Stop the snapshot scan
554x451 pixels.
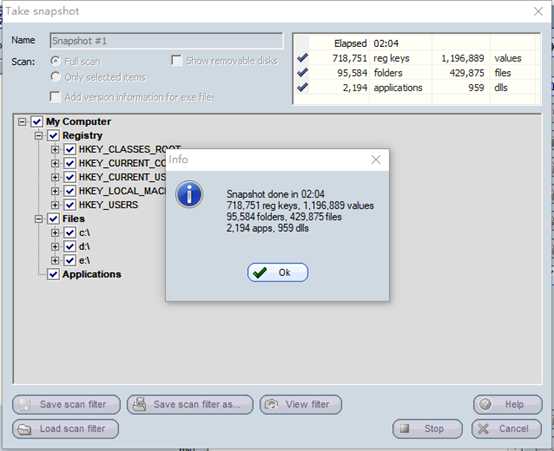pos(428,429)
